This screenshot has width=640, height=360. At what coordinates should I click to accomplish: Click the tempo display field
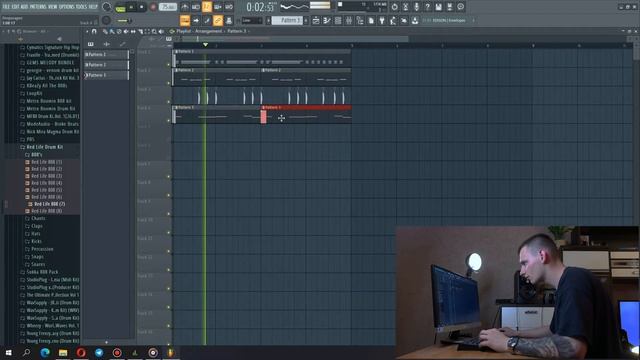pyautogui.click(x=168, y=7)
